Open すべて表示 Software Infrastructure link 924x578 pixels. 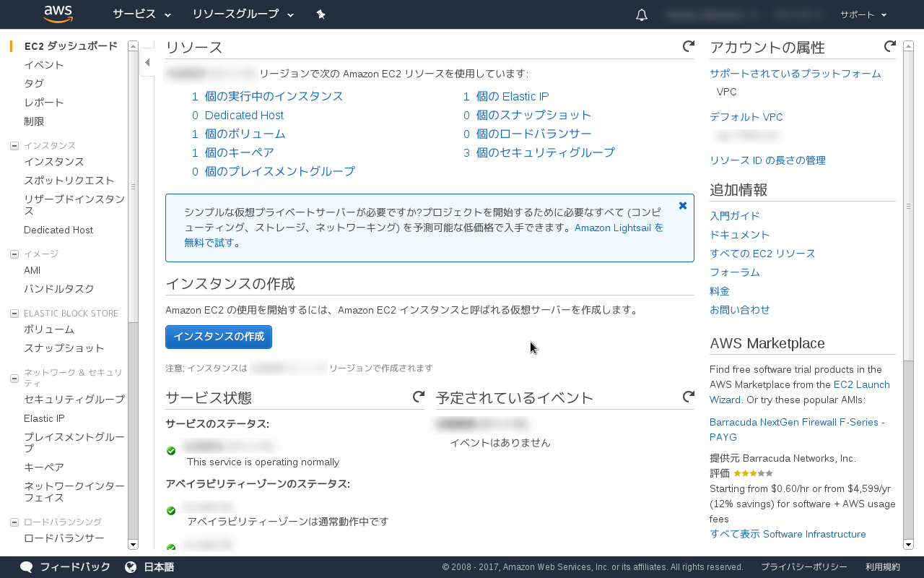coord(788,534)
